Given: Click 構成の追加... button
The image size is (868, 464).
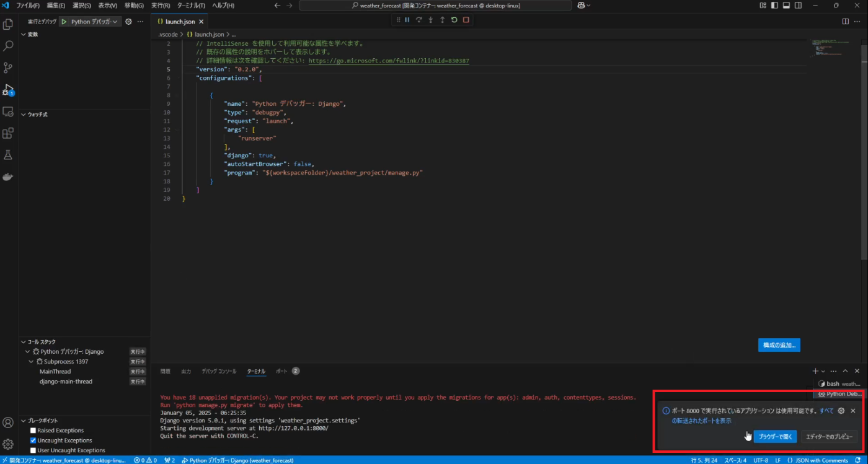Looking at the screenshot, I should click(x=779, y=345).
